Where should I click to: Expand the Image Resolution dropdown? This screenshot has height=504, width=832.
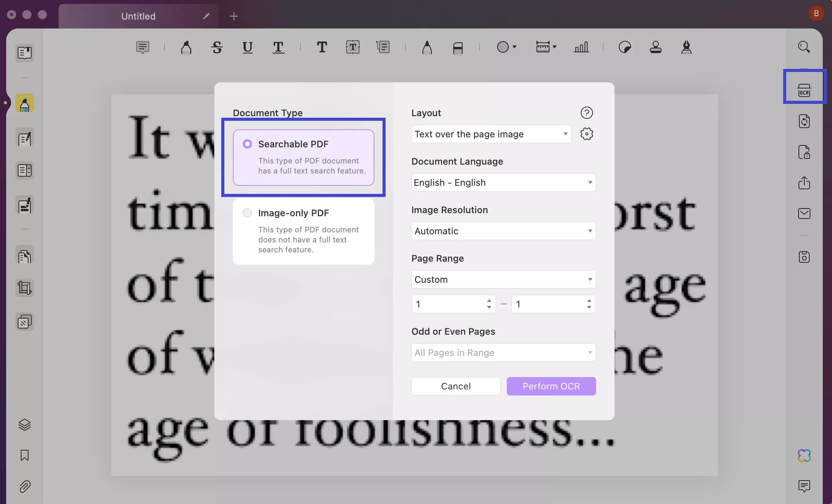(x=503, y=231)
